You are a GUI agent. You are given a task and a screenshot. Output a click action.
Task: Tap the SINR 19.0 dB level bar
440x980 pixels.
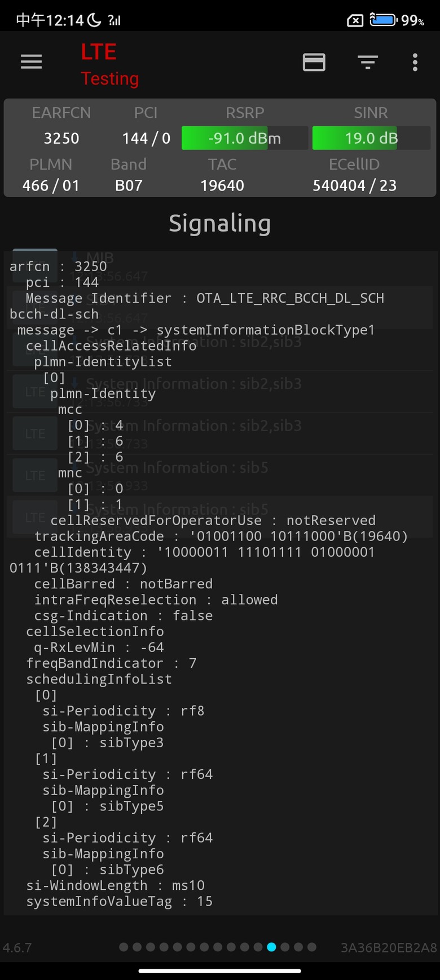click(371, 138)
